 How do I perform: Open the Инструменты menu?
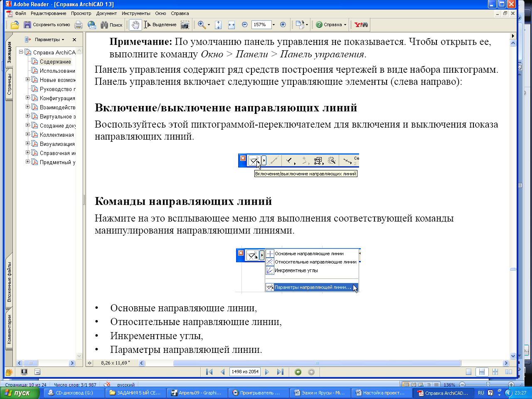click(136, 14)
